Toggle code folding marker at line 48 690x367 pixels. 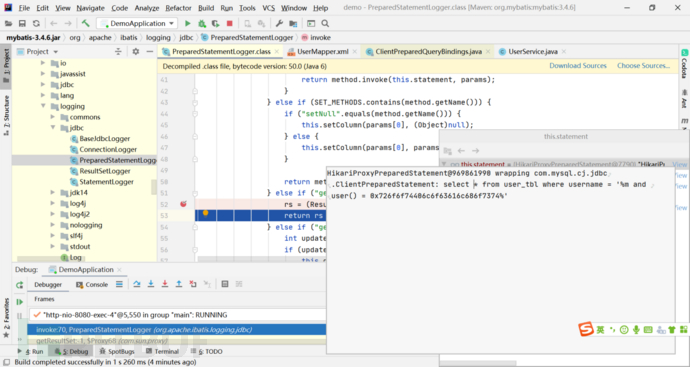195,159
